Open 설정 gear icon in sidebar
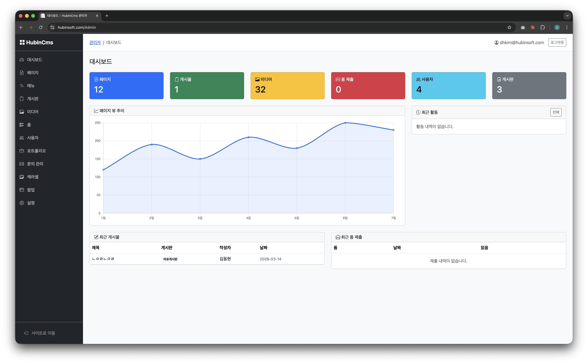 pyautogui.click(x=22, y=203)
